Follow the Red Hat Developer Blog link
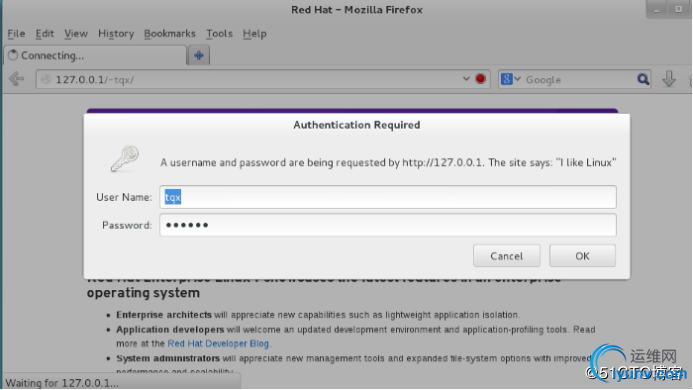Image resolution: width=693 pixels, height=390 pixels. (x=218, y=344)
